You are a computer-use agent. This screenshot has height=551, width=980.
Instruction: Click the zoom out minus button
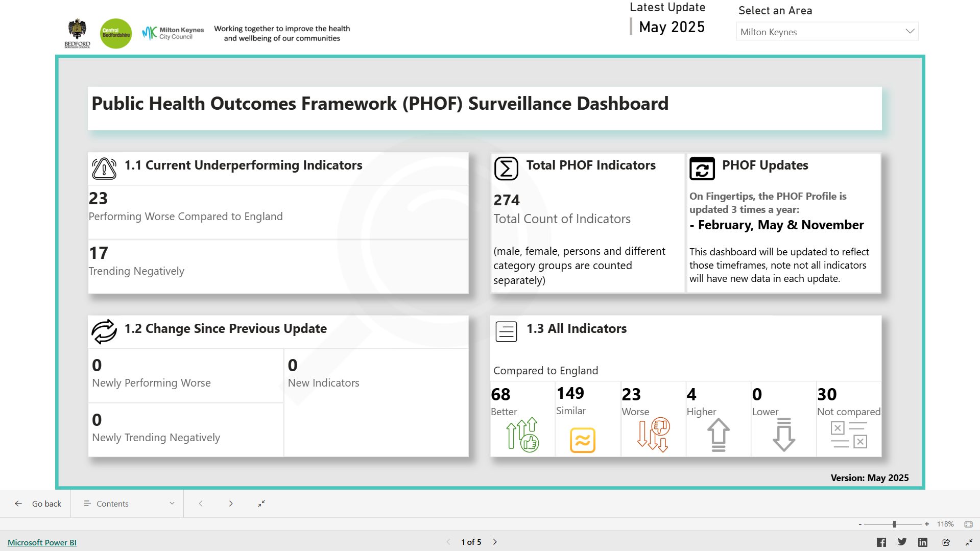click(x=860, y=524)
